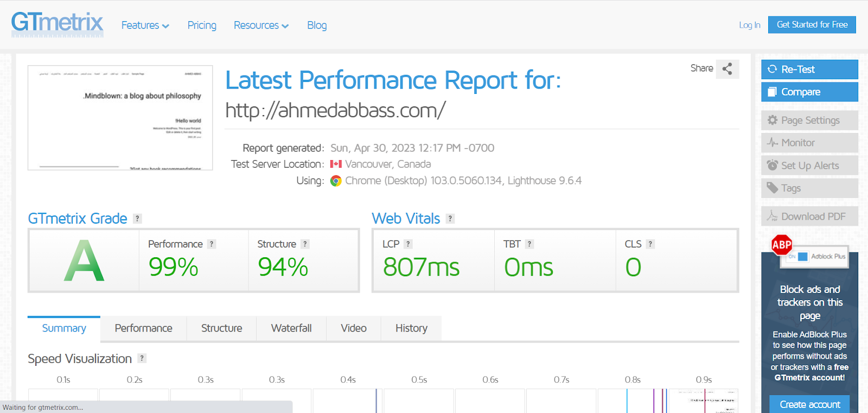Click the TBT question mark icon
The width and height of the screenshot is (868, 413).
pos(529,244)
